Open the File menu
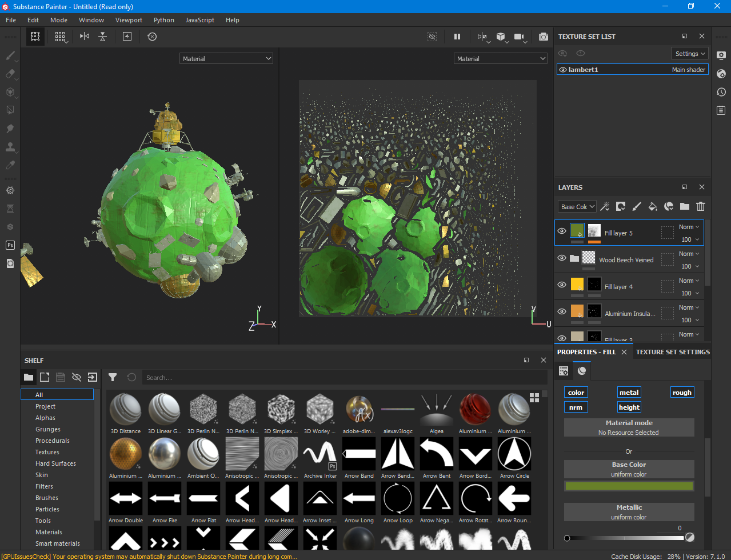 point(11,20)
